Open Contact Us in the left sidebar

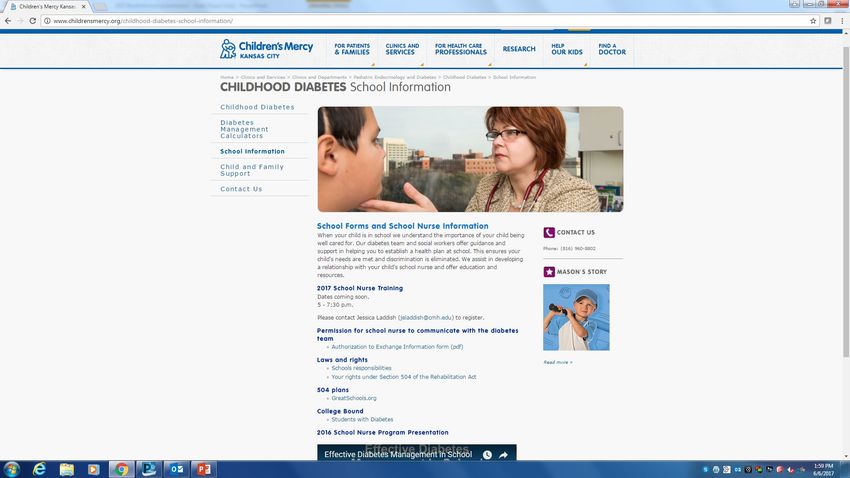(x=241, y=189)
